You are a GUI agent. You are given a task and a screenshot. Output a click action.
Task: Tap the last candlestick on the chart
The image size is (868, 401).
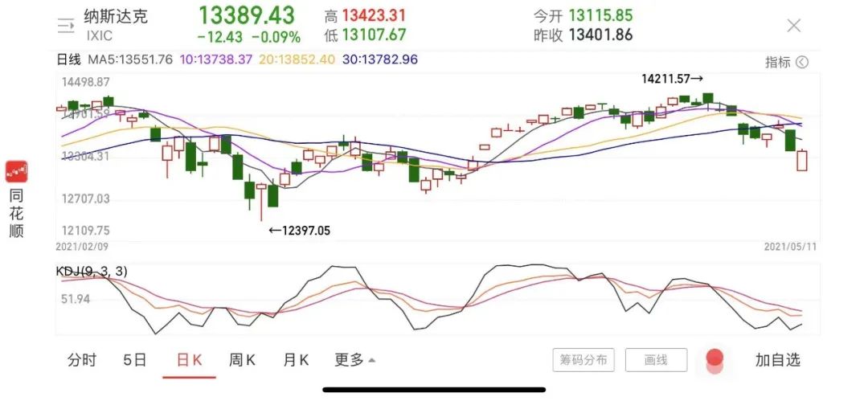[801, 161]
